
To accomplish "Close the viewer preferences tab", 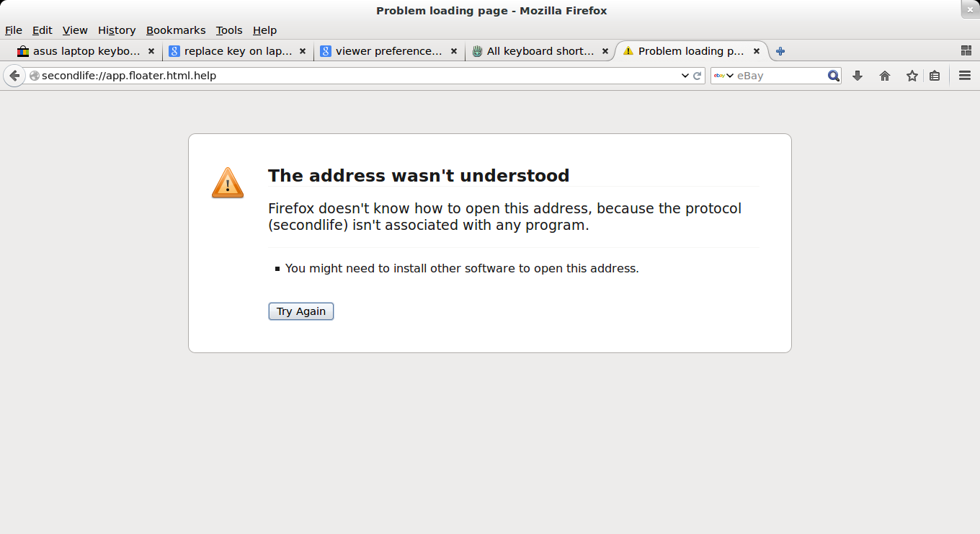I will point(454,51).
